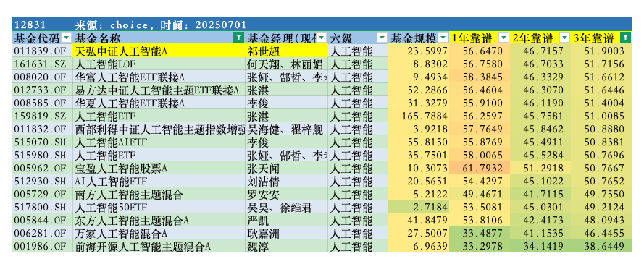Select the fund name 人工智能50ETF
Viewport: 644px width, 264px height.
click(x=159, y=207)
